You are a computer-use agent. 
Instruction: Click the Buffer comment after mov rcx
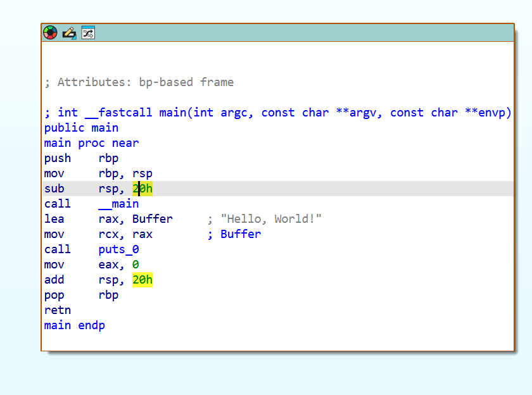click(240, 234)
